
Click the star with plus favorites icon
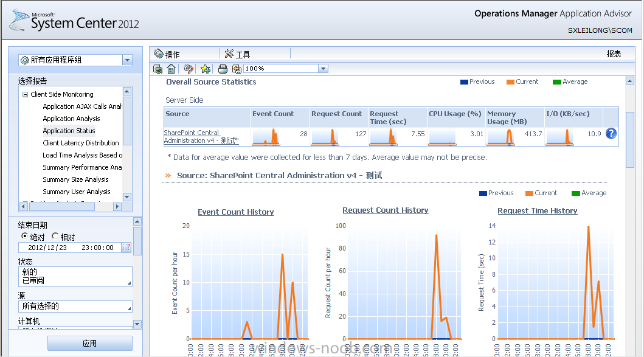tap(206, 69)
